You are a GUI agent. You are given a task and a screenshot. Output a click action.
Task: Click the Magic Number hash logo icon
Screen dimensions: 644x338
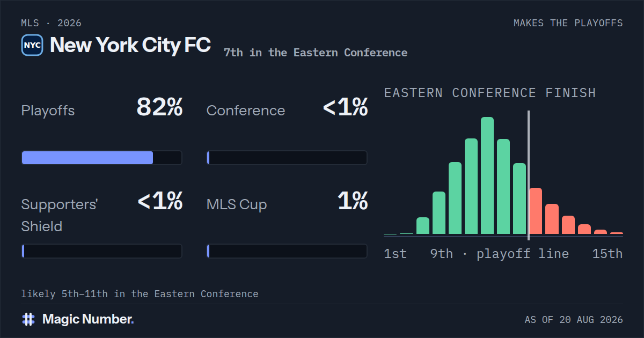click(28, 319)
